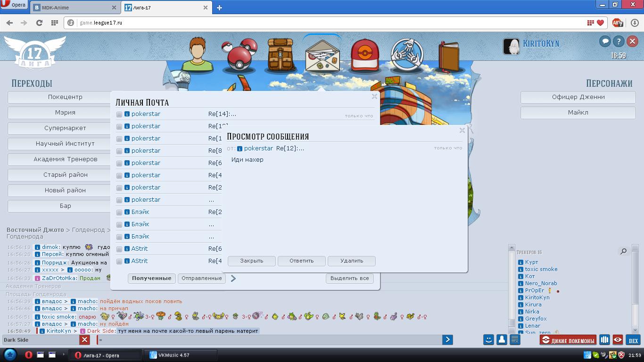This screenshot has width=644, height=362.
Task: Open the question mark help icon
Action: pyautogui.click(x=619, y=41)
